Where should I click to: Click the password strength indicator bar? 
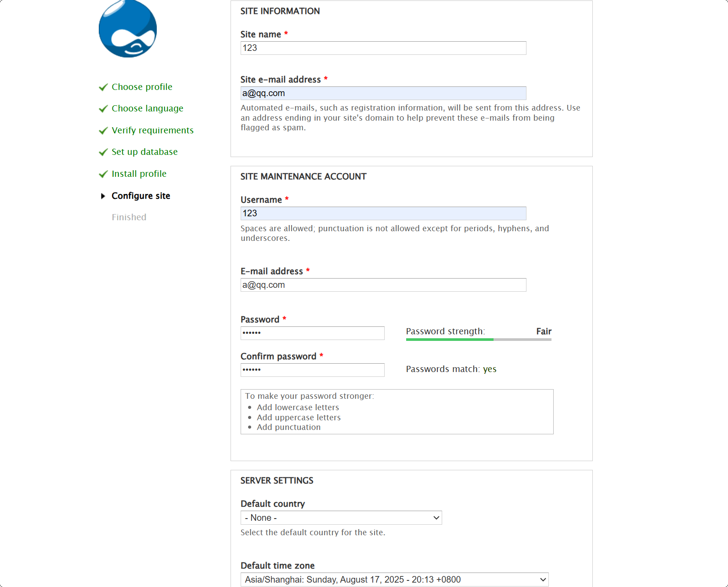click(478, 340)
